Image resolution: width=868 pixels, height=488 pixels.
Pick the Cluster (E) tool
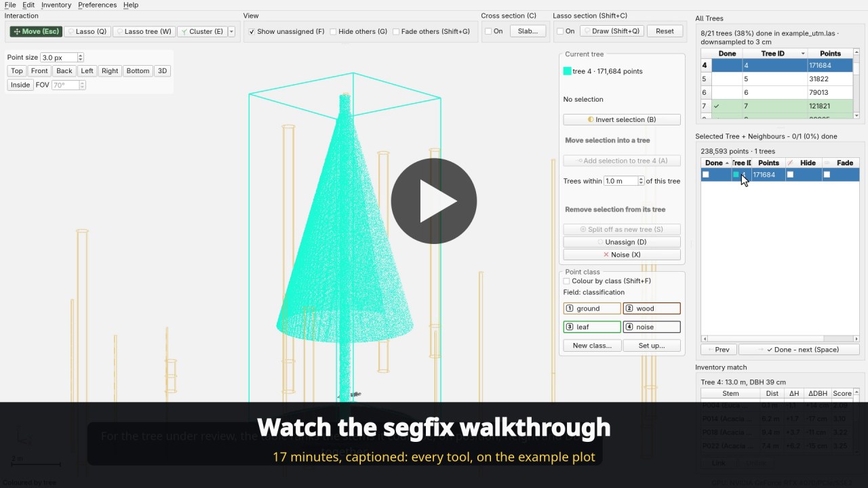(201, 31)
